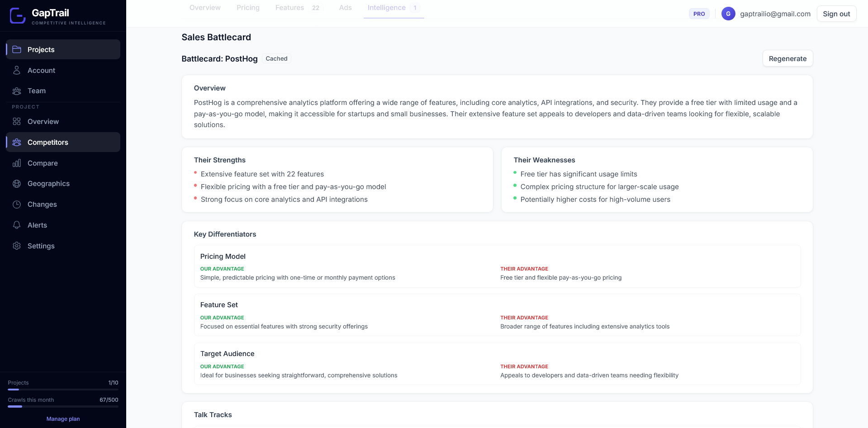This screenshot has width=868, height=428.
Task: Click the Intelligence tab count badge
Action: (x=415, y=8)
